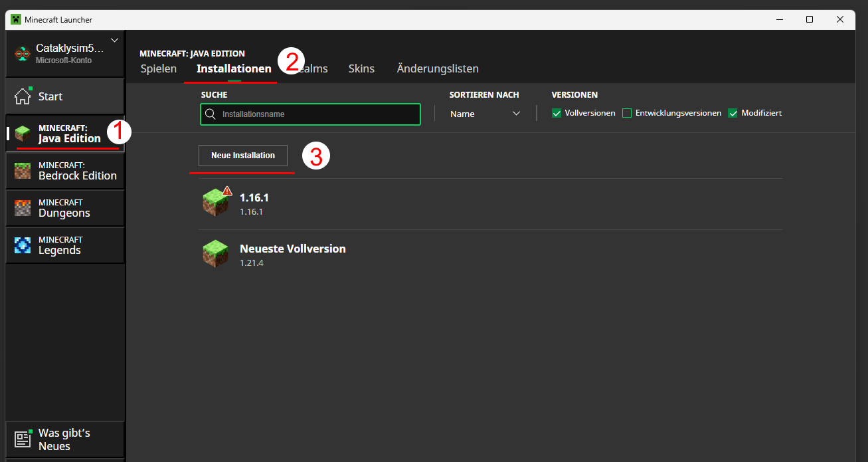Disable the Modifiziert checkbox
Image resolution: width=868 pixels, height=462 pixels.
click(x=733, y=114)
